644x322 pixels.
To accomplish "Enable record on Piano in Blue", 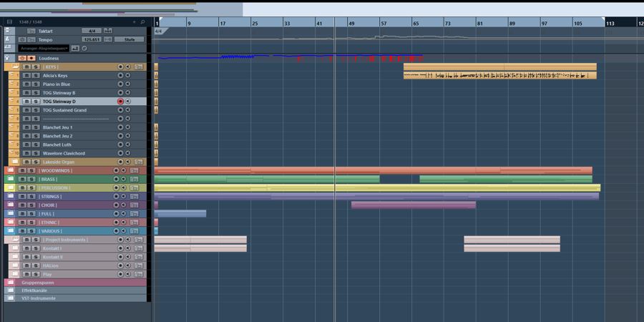I will 120,84.
